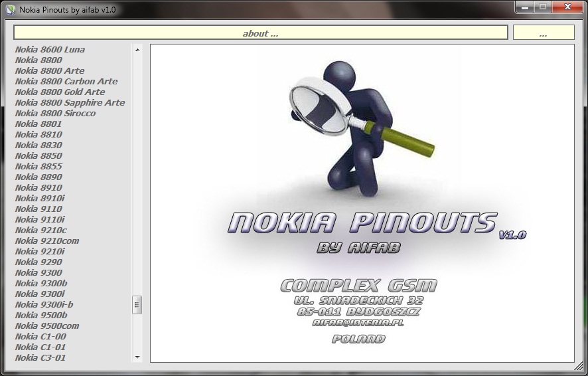Click the maximize button in the title bar

point(543,7)
